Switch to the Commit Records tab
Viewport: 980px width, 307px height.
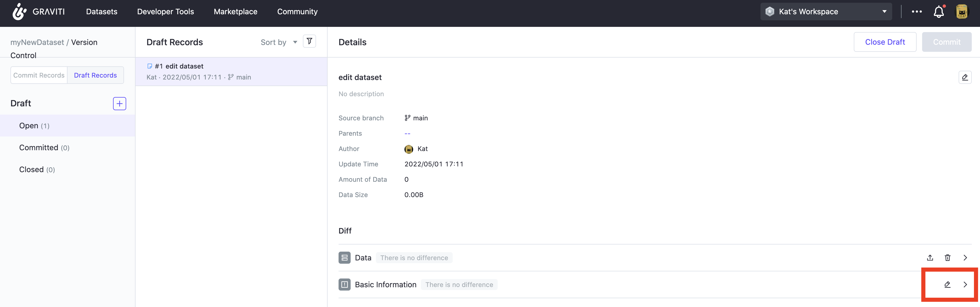[39, 75]
